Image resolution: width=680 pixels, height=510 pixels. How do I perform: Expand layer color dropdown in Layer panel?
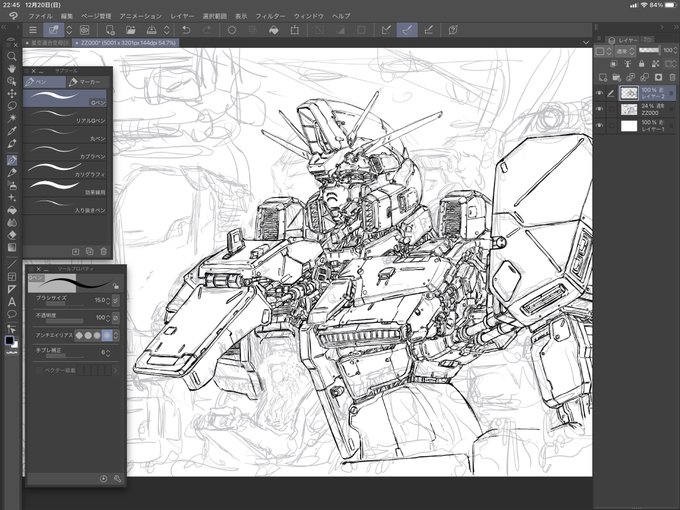[x=604, y=51]
